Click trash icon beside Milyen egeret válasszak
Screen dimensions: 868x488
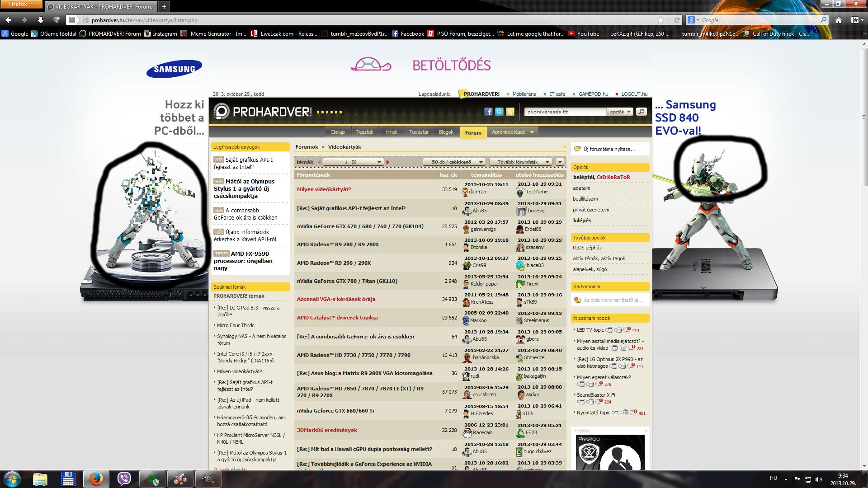(590, 384)
